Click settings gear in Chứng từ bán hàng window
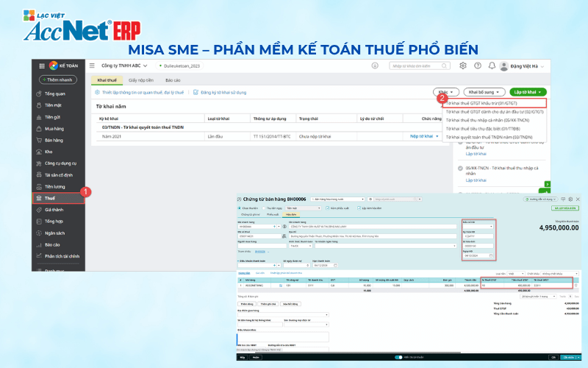Image resolution: width=588 pixels, height=368 pixels. (x=570, y=199)
